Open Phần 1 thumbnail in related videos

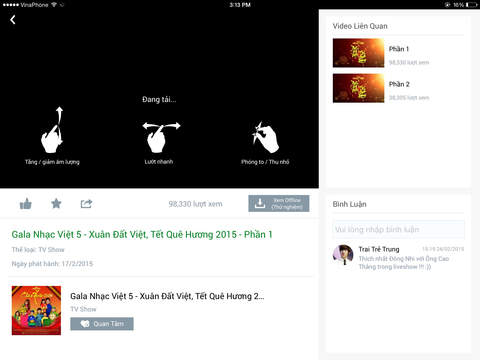(x=358, y=53)
